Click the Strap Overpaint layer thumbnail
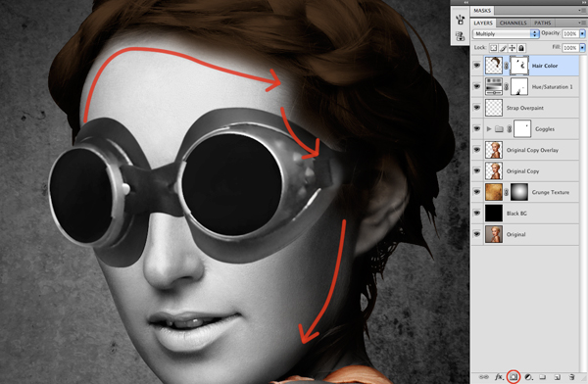 494,108
